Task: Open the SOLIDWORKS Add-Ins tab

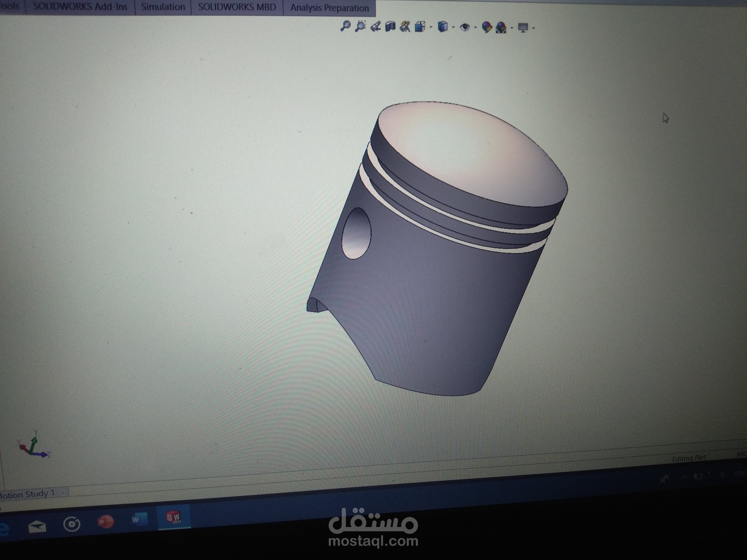Action: click(80, 7)
